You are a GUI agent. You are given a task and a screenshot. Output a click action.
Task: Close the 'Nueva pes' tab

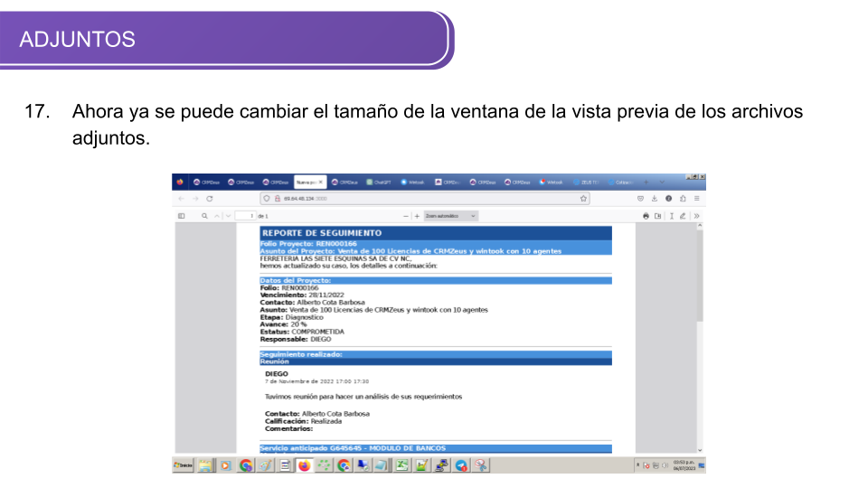click(320, 182)
